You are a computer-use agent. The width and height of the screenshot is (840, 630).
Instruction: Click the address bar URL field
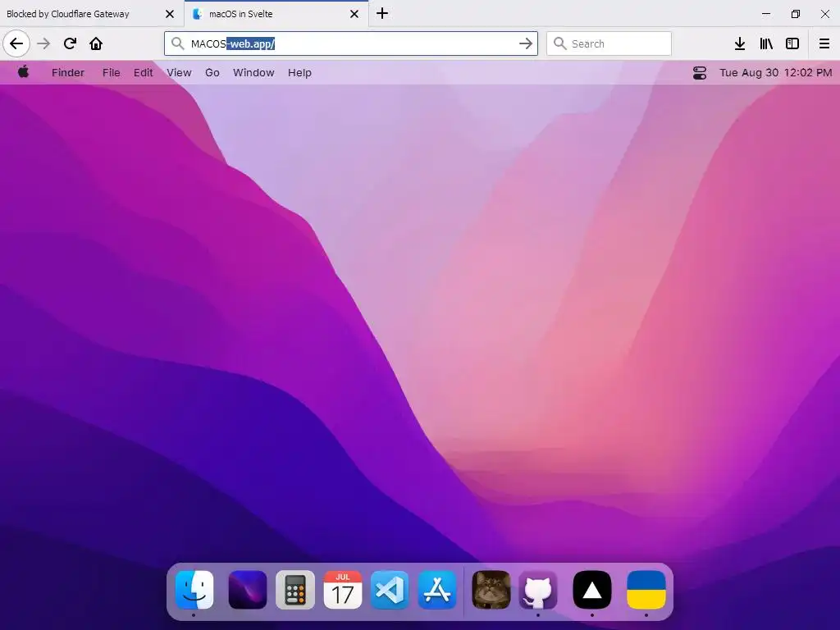click(351, 43)
